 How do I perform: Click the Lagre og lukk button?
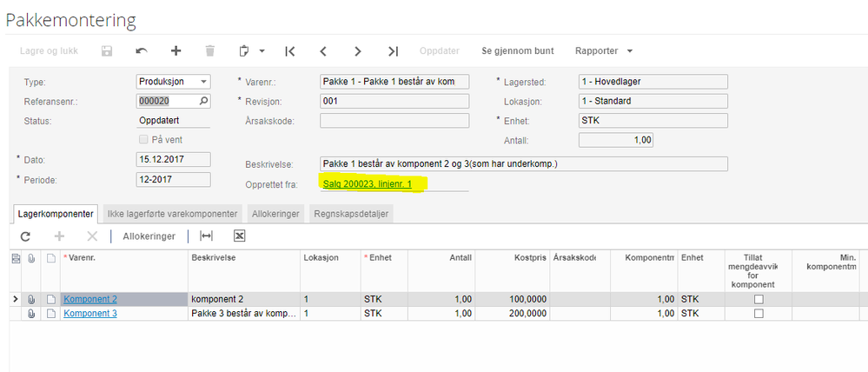[49, 51]
